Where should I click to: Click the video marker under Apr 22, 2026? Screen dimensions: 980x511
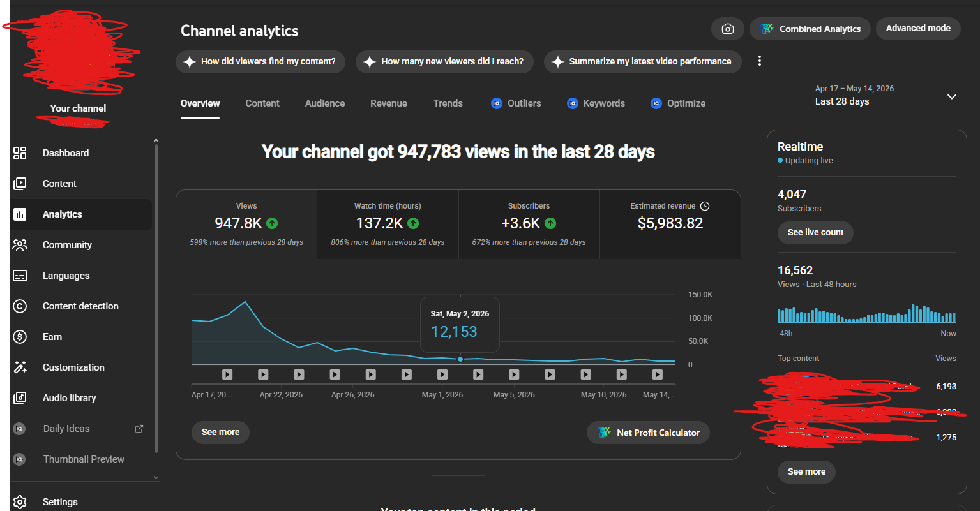[x=263, y=374]
